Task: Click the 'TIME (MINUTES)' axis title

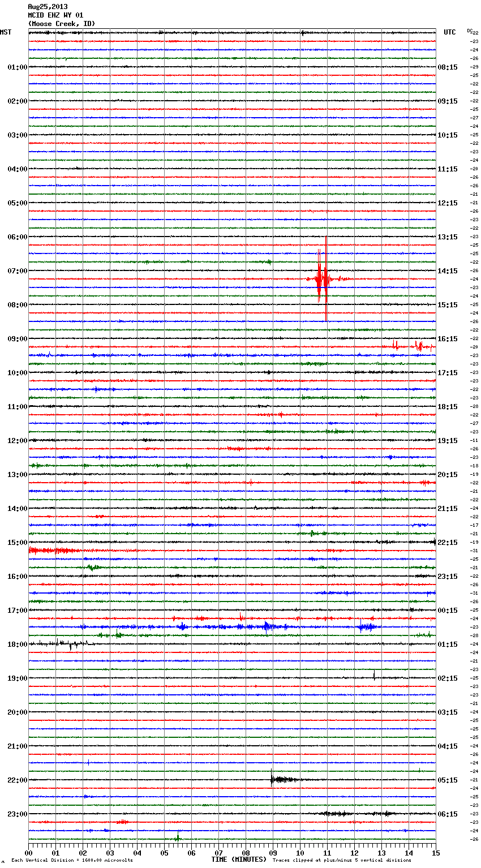Action: pyautogui.click(x=239, y=860)
